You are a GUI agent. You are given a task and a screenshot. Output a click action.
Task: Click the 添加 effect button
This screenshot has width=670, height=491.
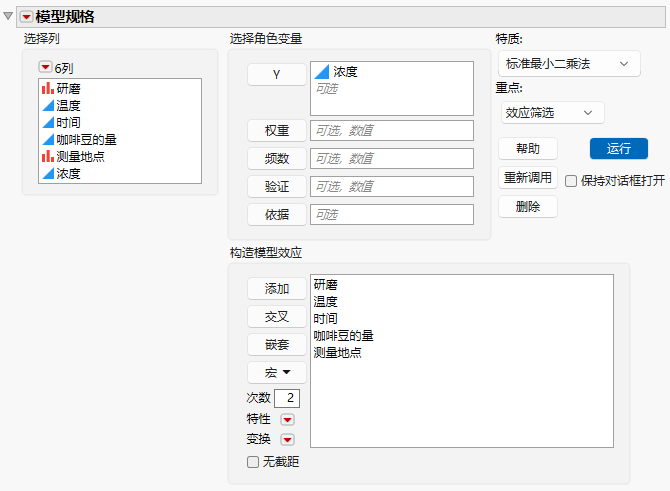276,288
